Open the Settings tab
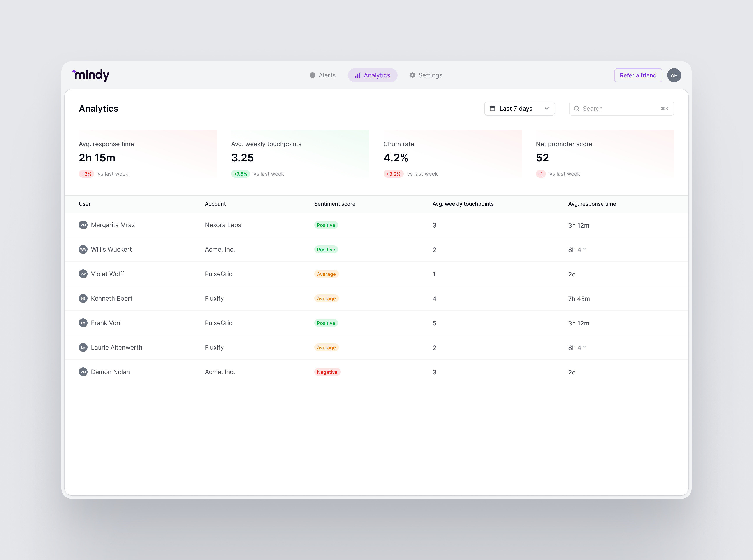This screenshot has height=560, width=753. click(426, 75)
